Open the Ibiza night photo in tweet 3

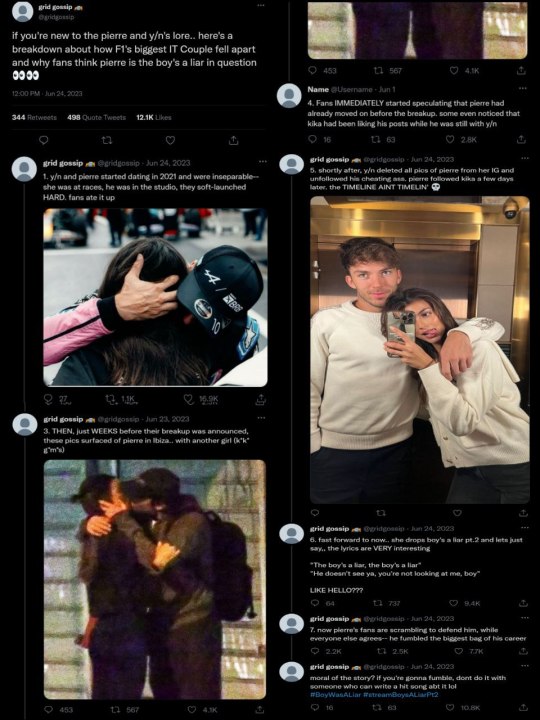155,579
